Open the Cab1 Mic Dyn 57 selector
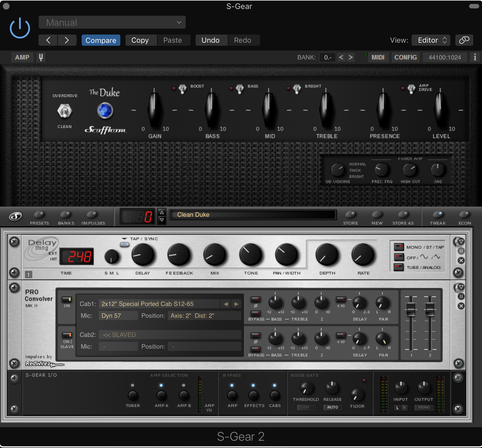The height and width of the screenshot is (448, 482). [x=118, y=316]
